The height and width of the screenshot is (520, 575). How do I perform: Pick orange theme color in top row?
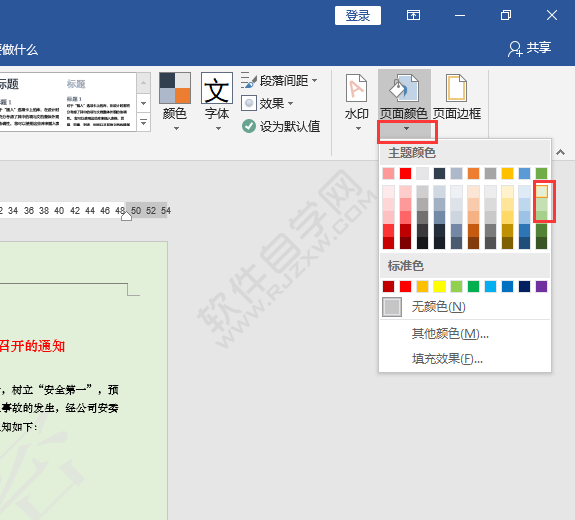pyautogui.click(x=473, y=173)
